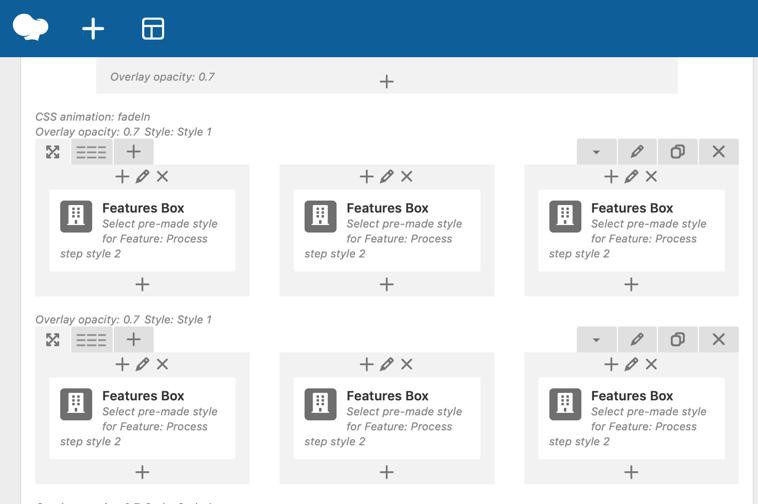
Task: Delete the first Style 1 row
Action: tap(718, 152)
